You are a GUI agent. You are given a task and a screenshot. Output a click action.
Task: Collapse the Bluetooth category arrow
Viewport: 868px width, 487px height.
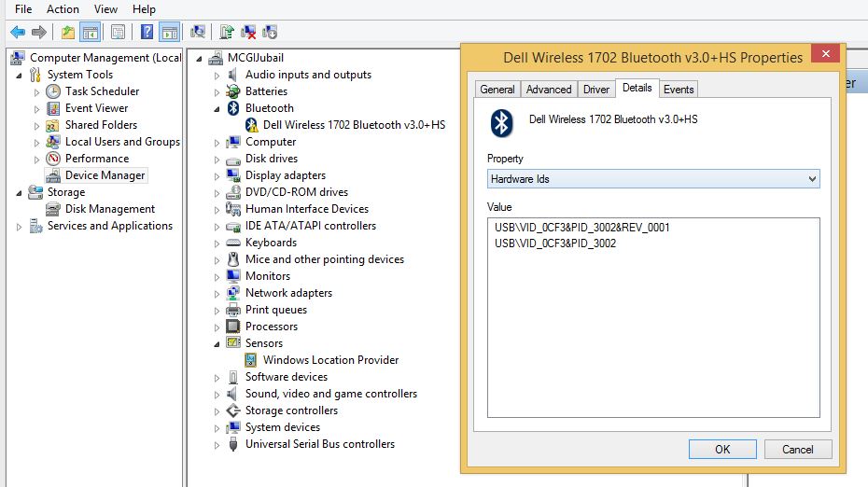tap(217, 109)
